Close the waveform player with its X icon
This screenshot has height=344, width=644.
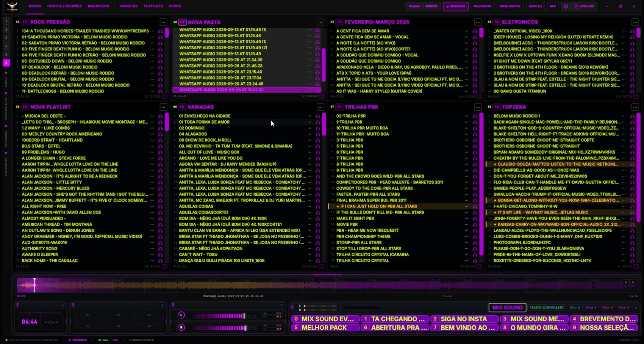[x=633, y=282]
